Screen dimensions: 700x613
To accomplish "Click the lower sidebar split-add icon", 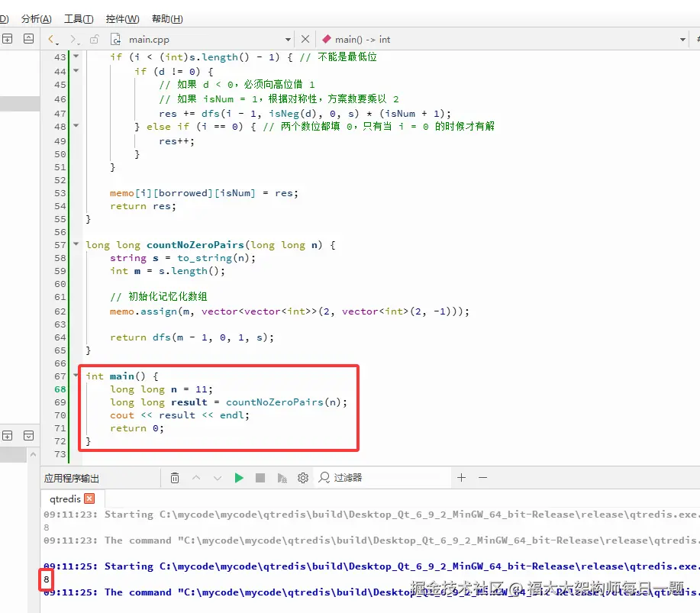I will [x=7, y=436].
